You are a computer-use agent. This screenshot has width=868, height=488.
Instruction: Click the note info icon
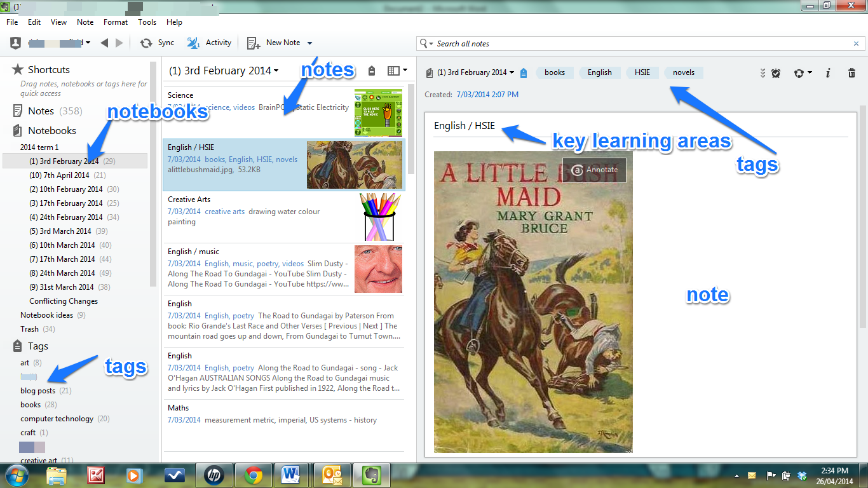pyautogui.click(x=827, y=73)
